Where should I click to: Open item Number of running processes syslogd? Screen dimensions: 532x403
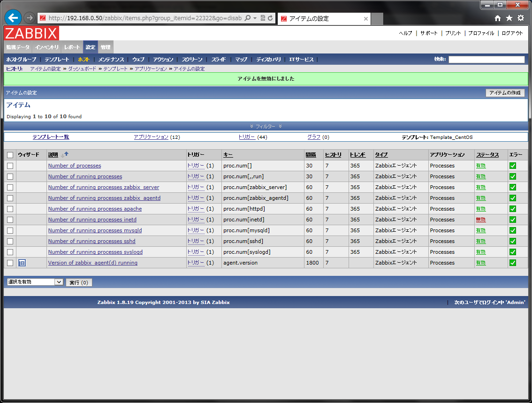pyautogui.click(x=95, y=252)
